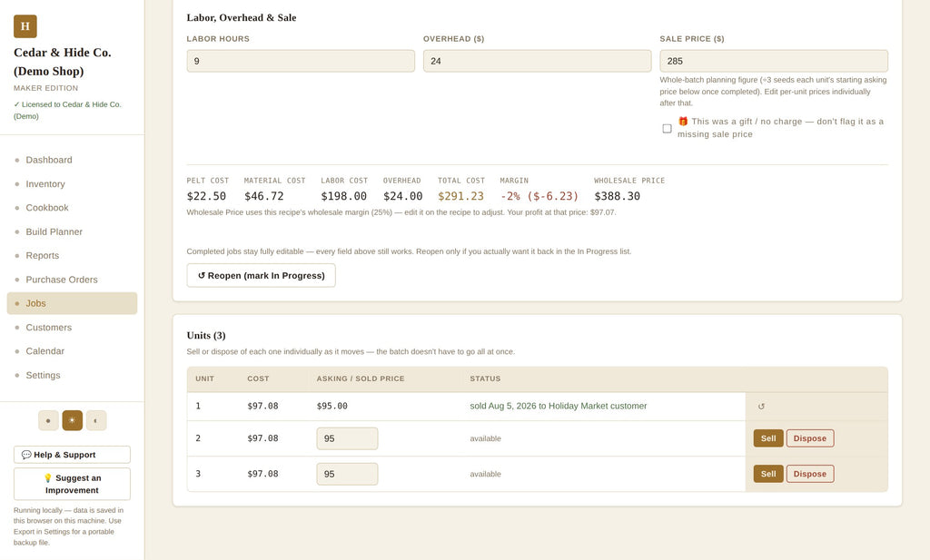Viewport: 930px width, 560px height.
Task: Open Settings in the sidebar
Action: point(72,375)
